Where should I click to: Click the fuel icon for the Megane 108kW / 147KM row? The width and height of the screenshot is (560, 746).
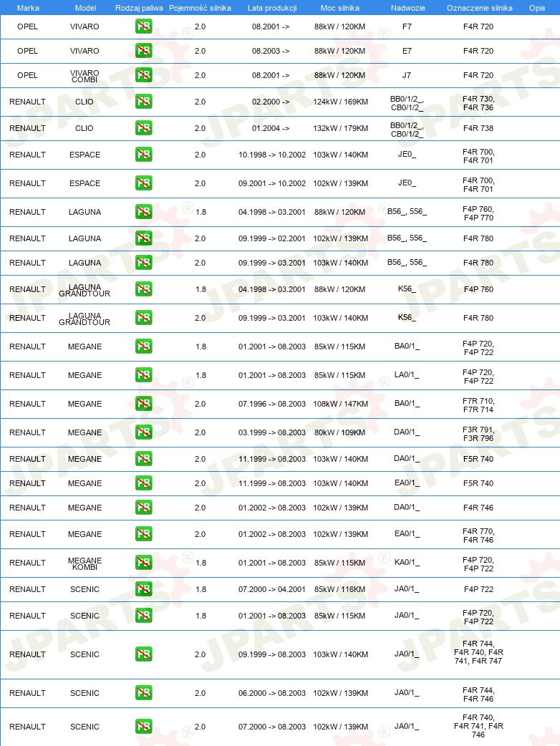click(144, 404)
